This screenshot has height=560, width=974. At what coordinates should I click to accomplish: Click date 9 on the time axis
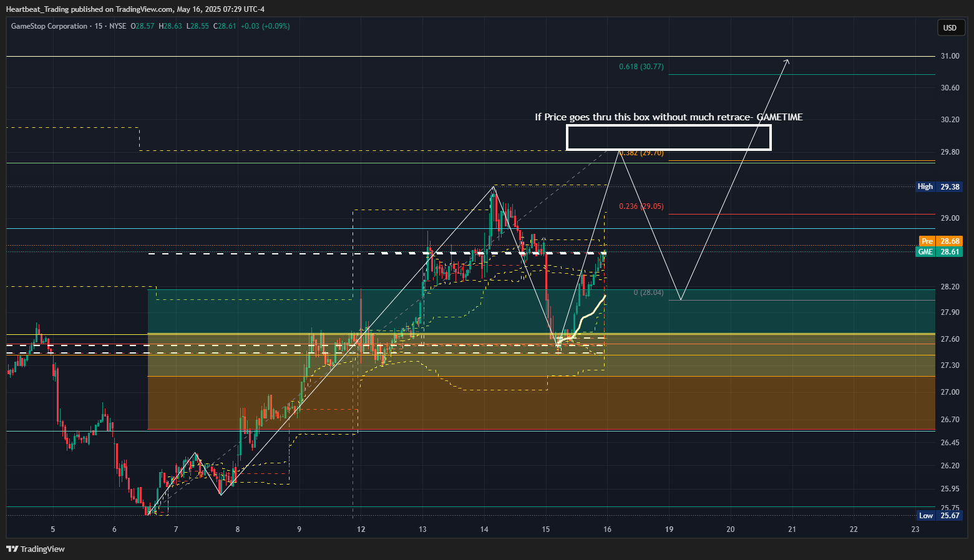(300, 529)
